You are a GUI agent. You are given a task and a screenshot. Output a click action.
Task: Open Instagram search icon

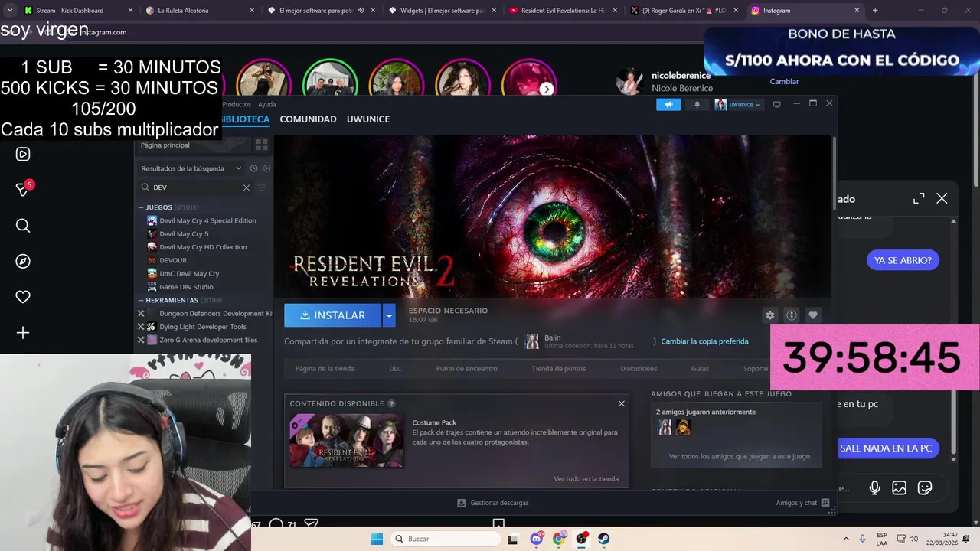[23, 225]
